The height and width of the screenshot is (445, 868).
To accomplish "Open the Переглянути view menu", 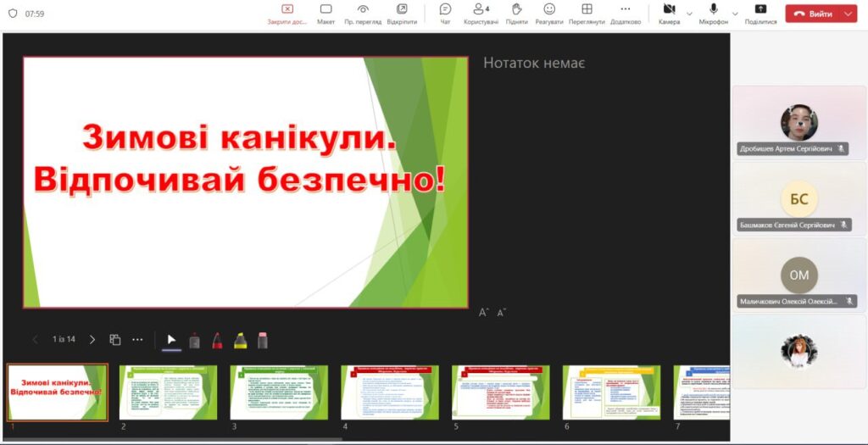I will [587, 13].
